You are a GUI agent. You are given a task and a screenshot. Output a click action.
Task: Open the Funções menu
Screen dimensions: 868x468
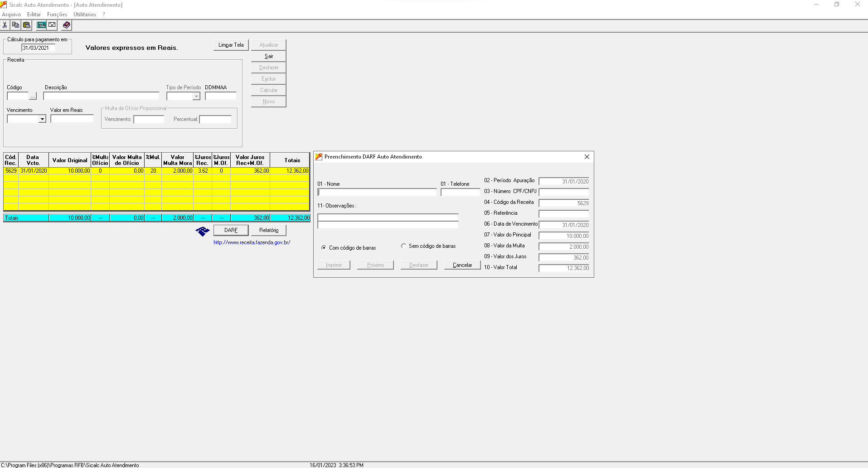(57, 14)
